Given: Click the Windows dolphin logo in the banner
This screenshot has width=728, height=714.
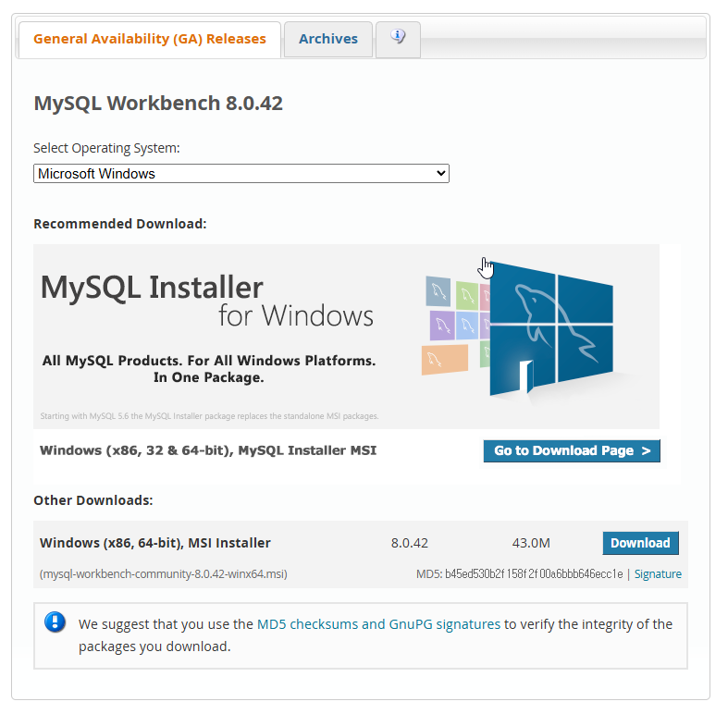Looking at the screenshot, I should coord(551,330).
